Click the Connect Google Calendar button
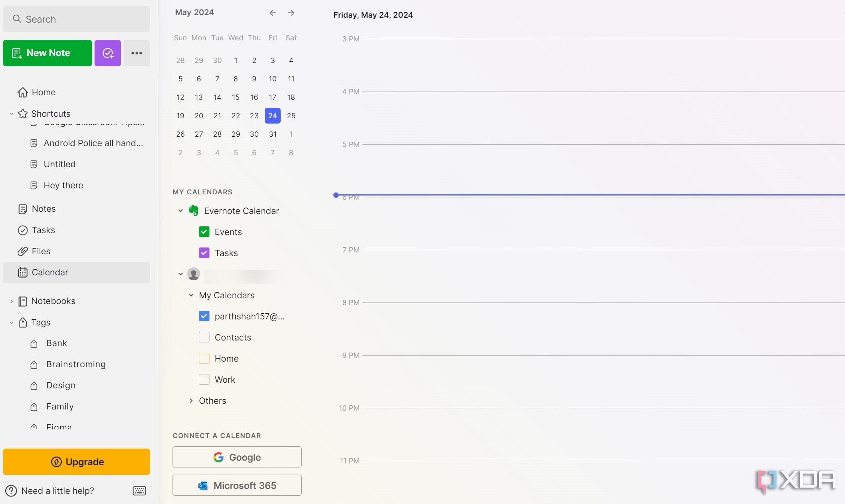The height and width of the screenshot is (504, 845). 237,457
